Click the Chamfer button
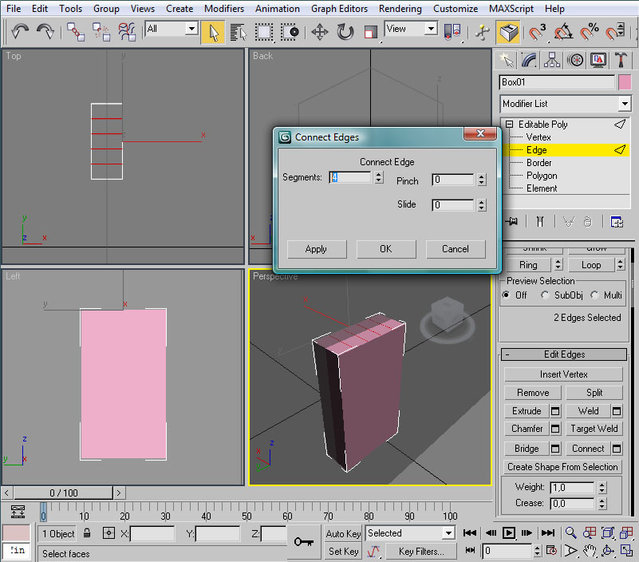The image size is (639, 562). pos(527,429)
